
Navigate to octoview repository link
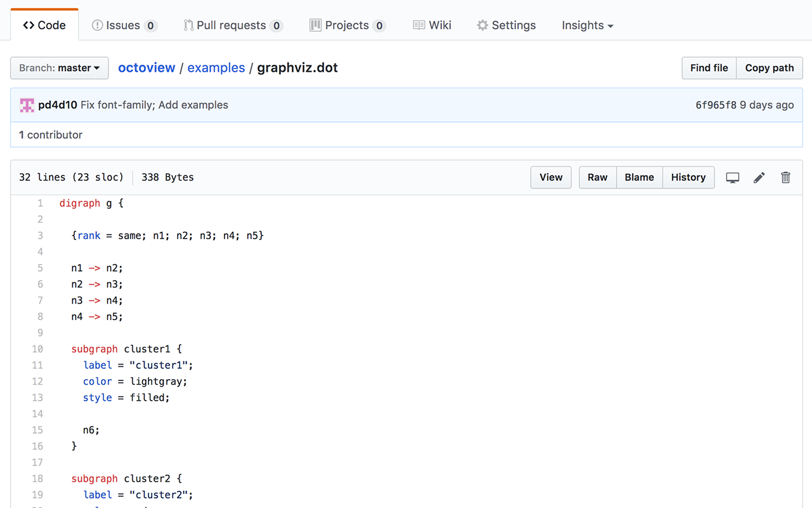point(147,68)
